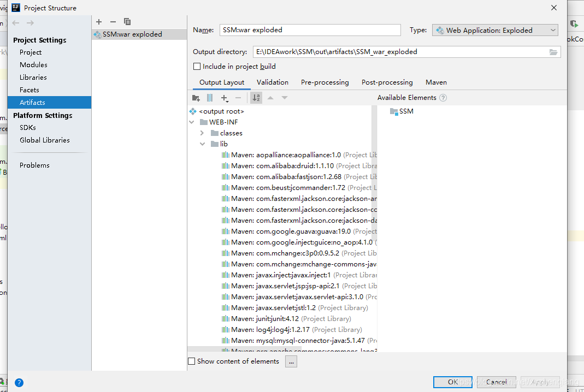Confirm with the OK button
This screenshot has width=584, height=392.
point(452,382)
